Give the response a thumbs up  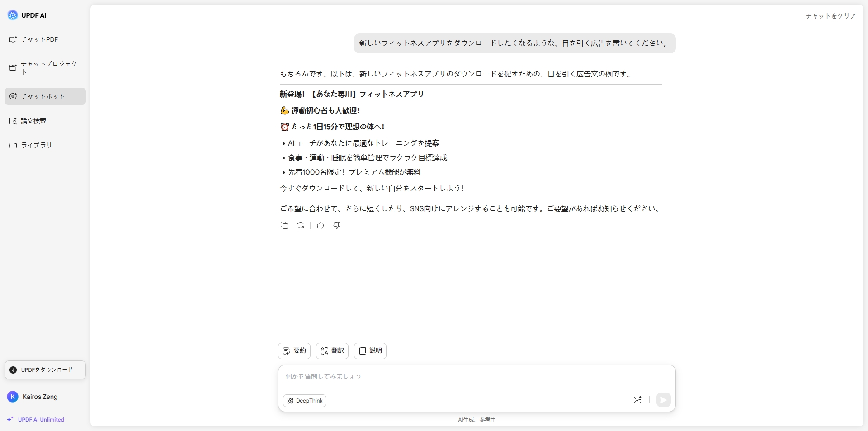point(321,225)
